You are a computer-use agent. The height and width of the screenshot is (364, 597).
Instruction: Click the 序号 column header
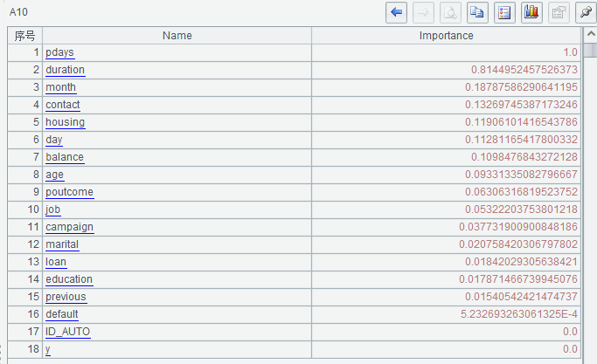coord(24,36)
